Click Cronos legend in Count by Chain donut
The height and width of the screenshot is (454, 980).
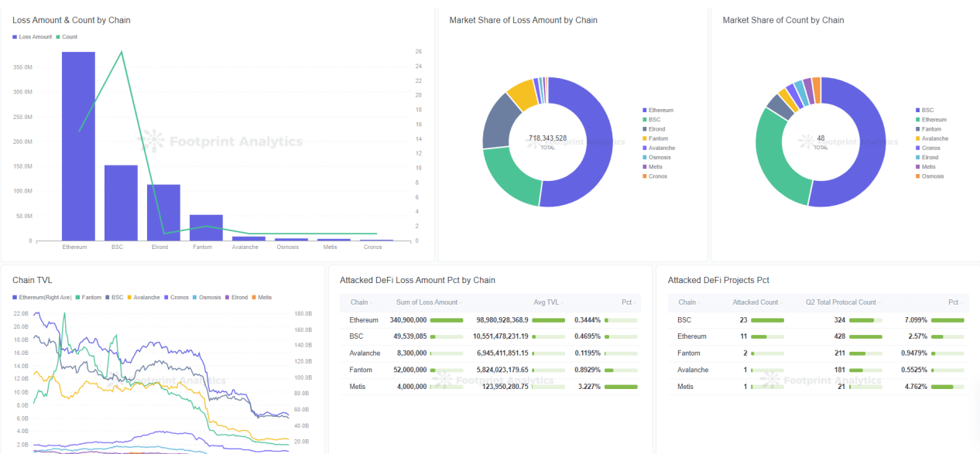pos(930,148)
